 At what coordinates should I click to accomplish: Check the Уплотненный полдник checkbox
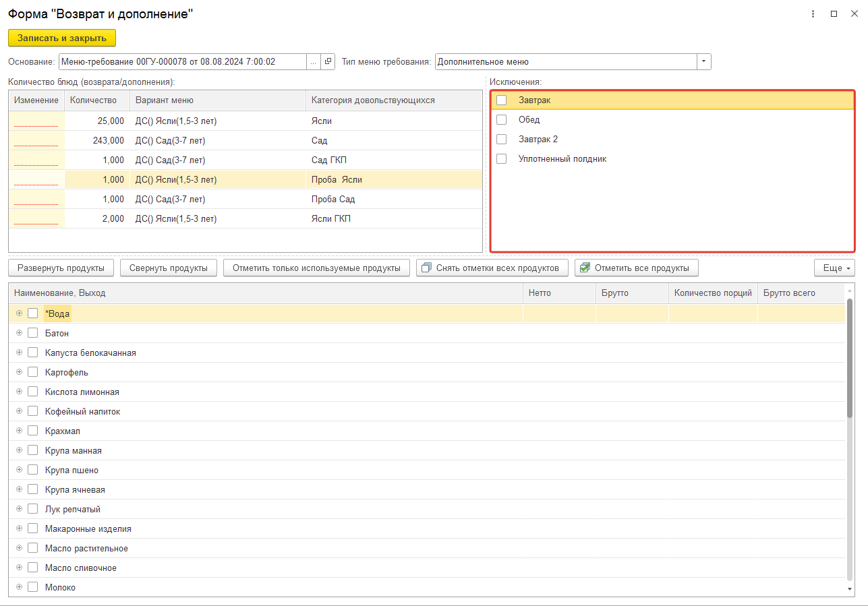[x=502, y=159]
